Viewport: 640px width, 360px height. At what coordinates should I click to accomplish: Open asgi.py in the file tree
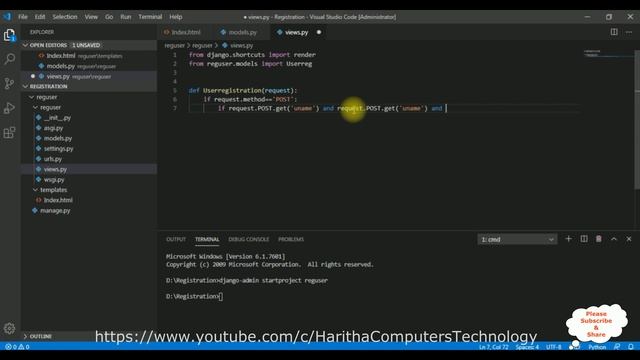coord(53,128)
